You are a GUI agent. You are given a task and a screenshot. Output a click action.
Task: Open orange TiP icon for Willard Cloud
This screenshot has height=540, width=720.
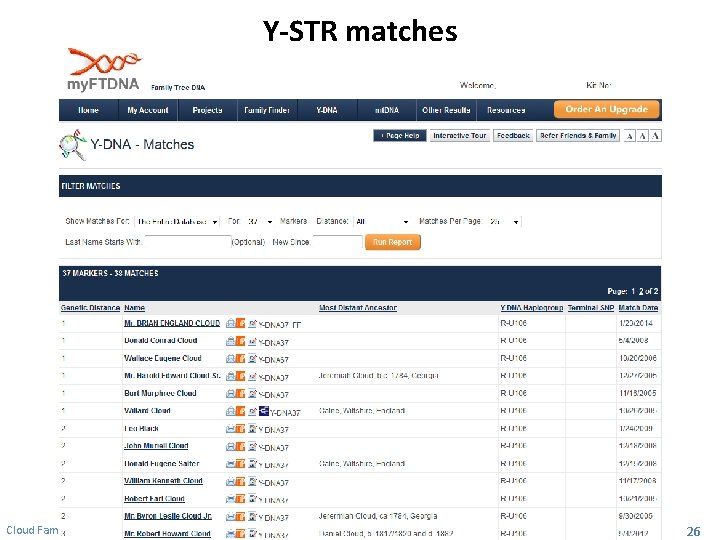[x=240, y=411]
